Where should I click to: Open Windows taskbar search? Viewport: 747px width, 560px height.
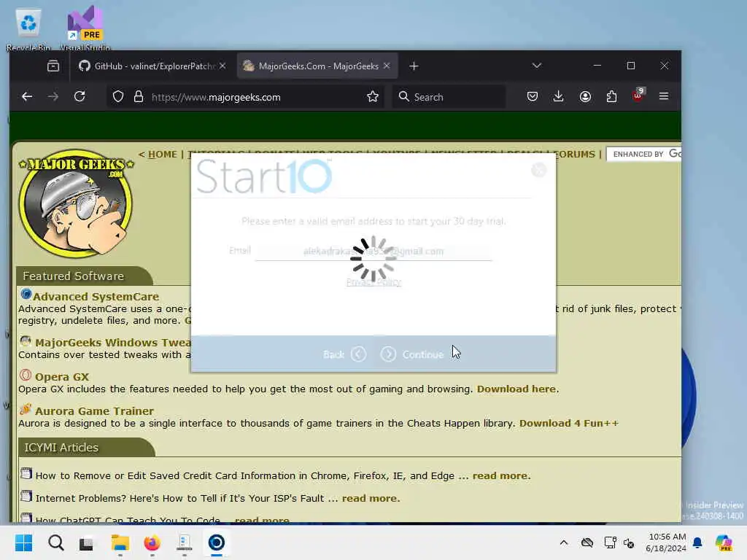pos(55,542)
